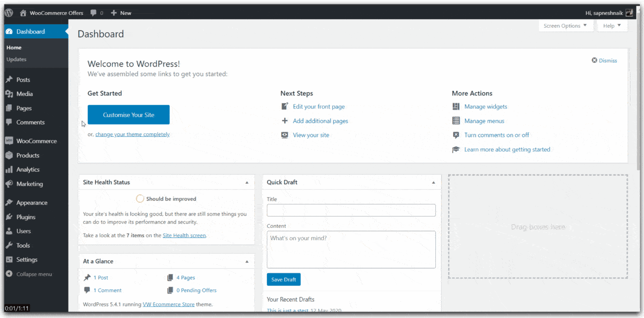Open the Posts menu label

tap(23, 79)
